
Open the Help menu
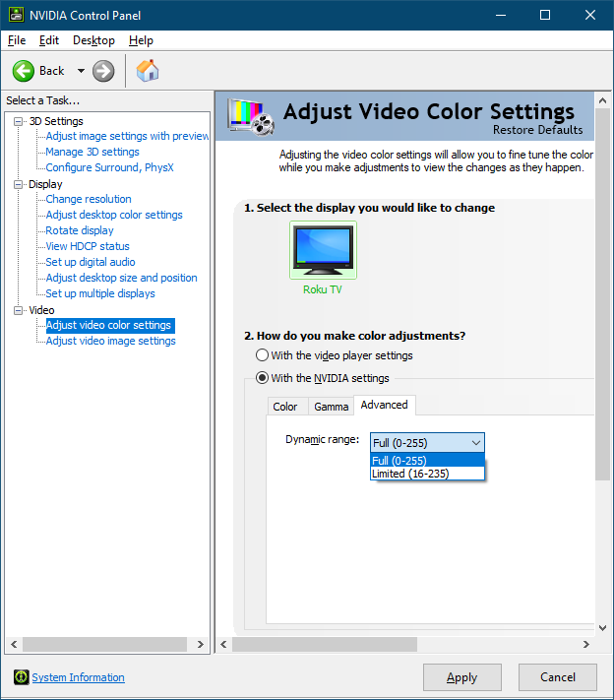pos(141,40)
